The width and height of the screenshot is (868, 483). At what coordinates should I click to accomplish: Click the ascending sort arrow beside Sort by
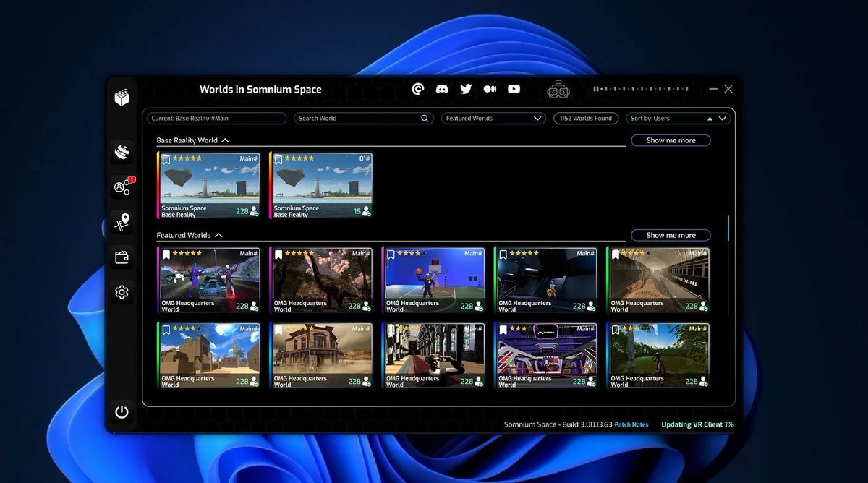point(710,119)
